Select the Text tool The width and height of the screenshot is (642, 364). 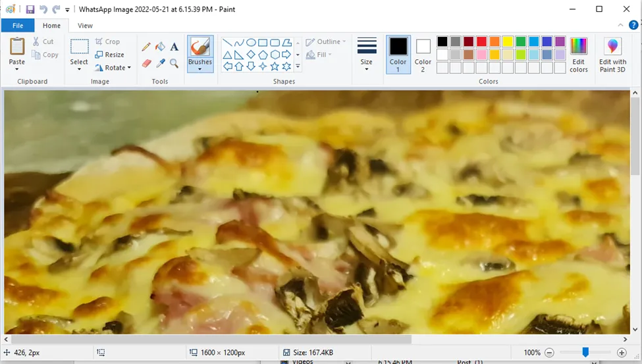pos(174,47)
